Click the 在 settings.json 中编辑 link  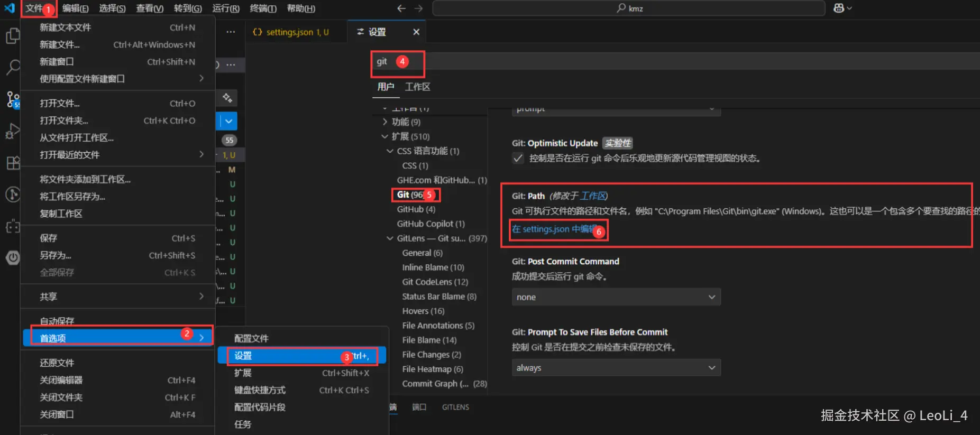coord(555,229)
